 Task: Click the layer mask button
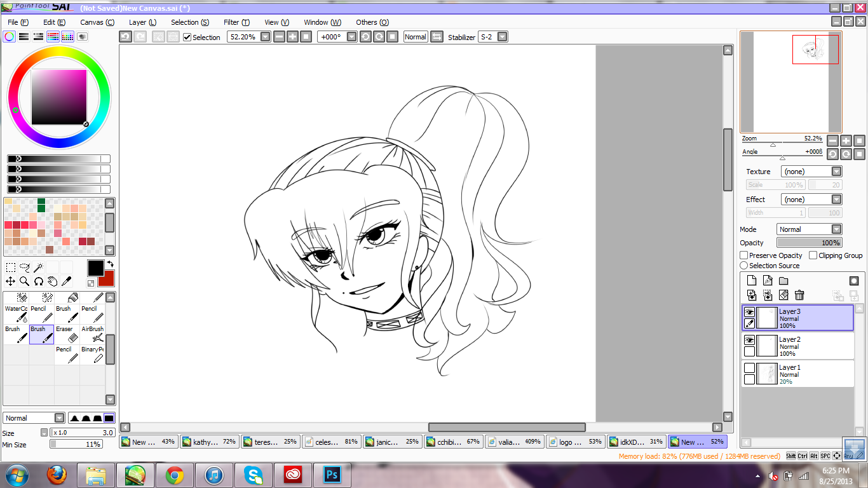pyautogui.click(x=854, y=281)
